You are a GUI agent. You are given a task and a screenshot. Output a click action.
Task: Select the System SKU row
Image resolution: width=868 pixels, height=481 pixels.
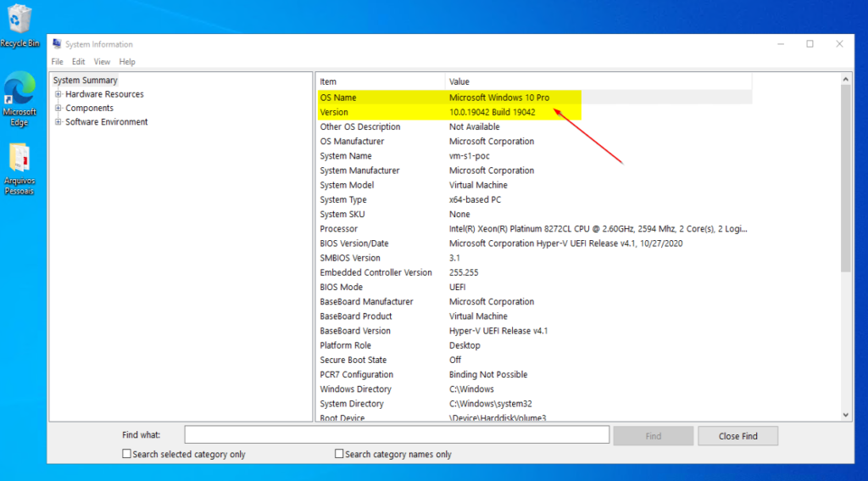pos(534,215)
